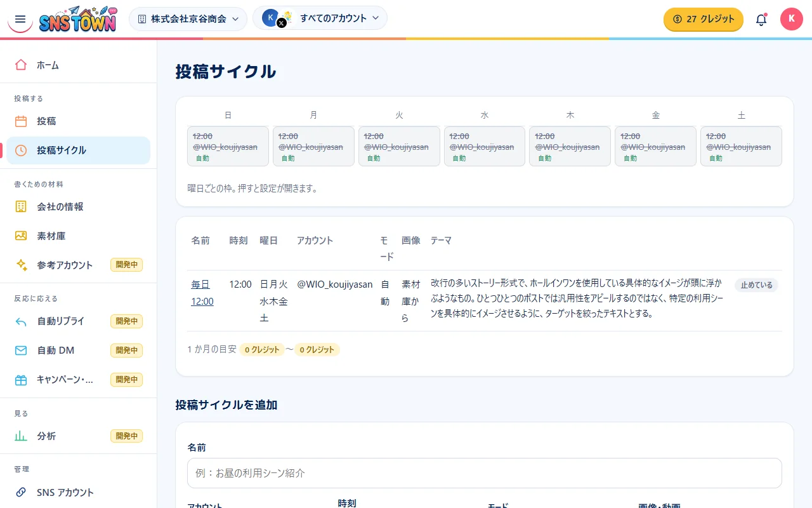
Task: Click the テーマ column header
Action: pyautogui.click(x=441, y=240)
